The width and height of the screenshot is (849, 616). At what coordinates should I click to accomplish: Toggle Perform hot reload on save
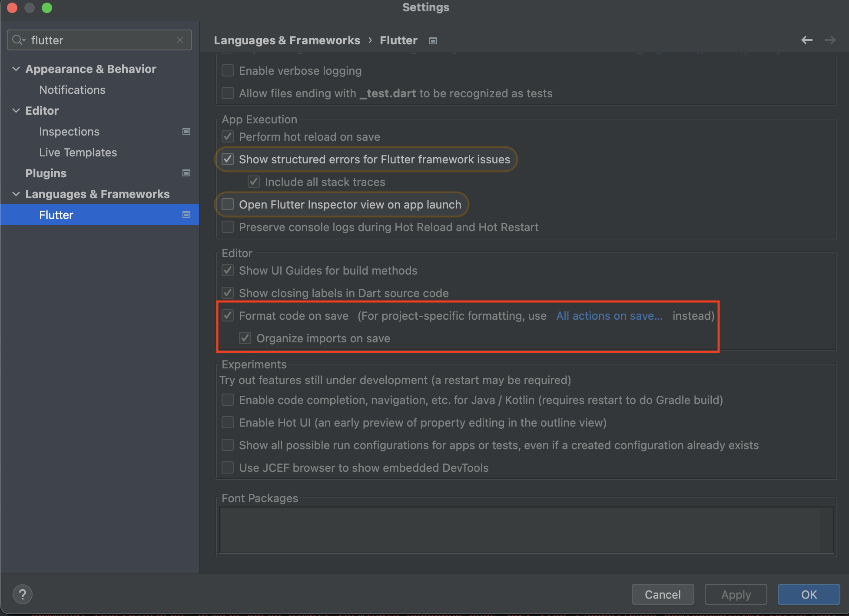[x=228, y=136]
